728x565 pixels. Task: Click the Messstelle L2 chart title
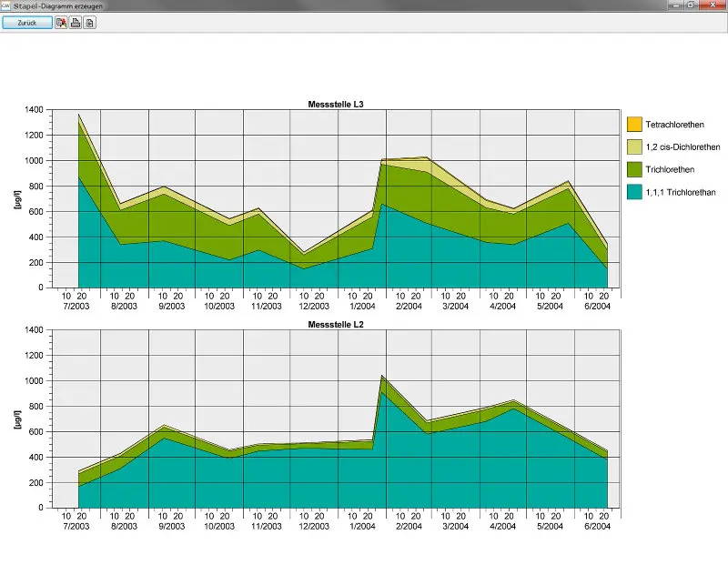[336, 325]
